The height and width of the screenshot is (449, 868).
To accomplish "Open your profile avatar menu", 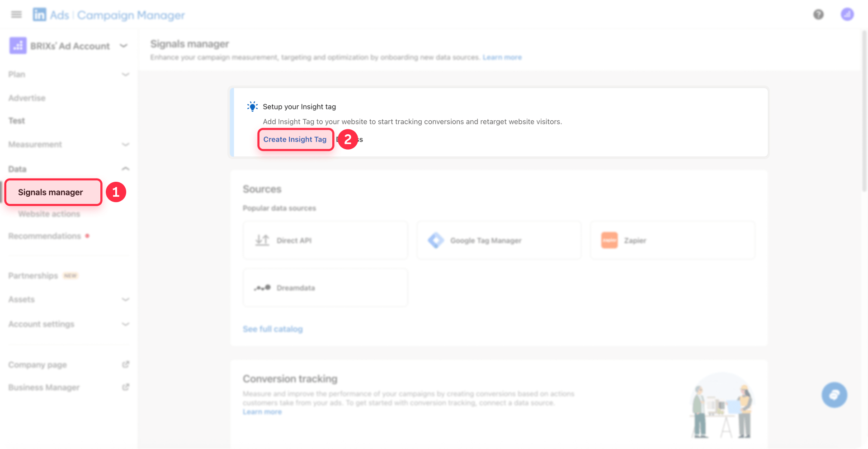I will 848,14.
